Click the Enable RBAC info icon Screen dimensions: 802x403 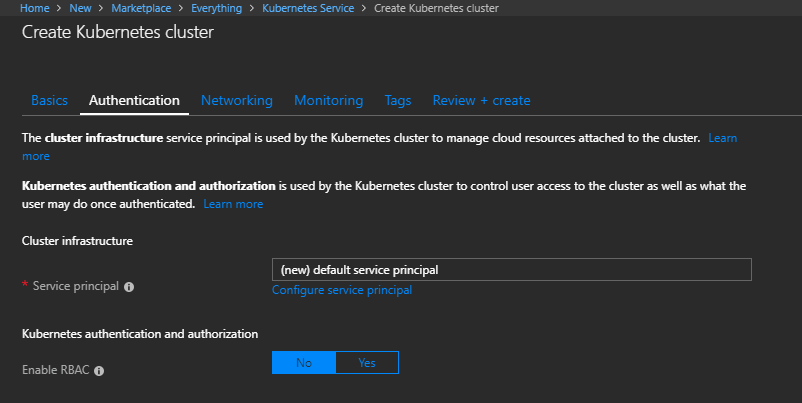(x=99, y=371)
